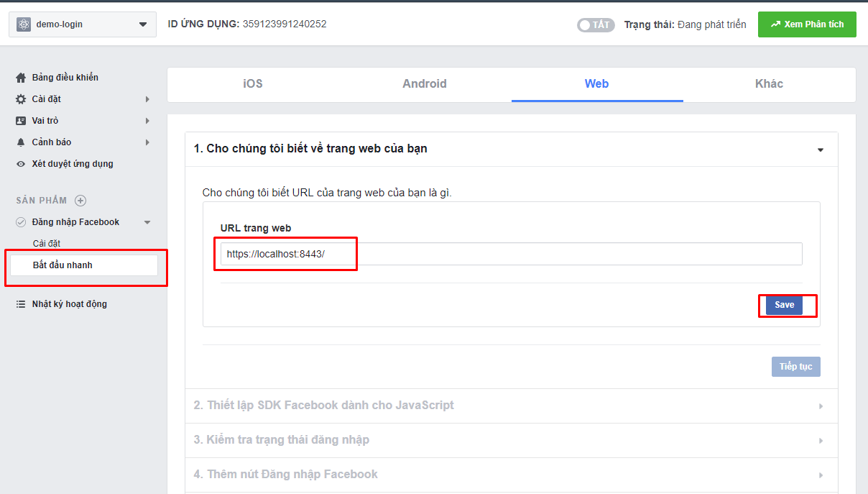Viewport: 868px width, 494px height.
Task: Switch to the iOS tab
Action: pos(253,84)
